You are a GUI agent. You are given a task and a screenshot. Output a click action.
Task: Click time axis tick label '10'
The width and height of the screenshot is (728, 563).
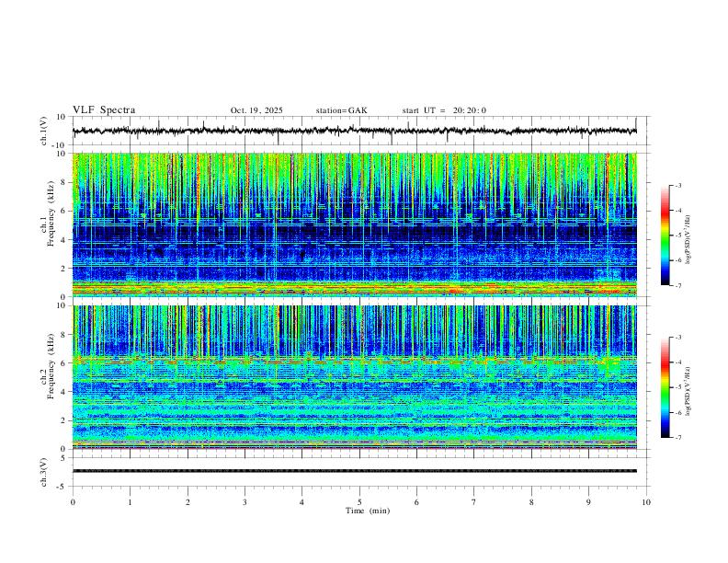(646, 502)
